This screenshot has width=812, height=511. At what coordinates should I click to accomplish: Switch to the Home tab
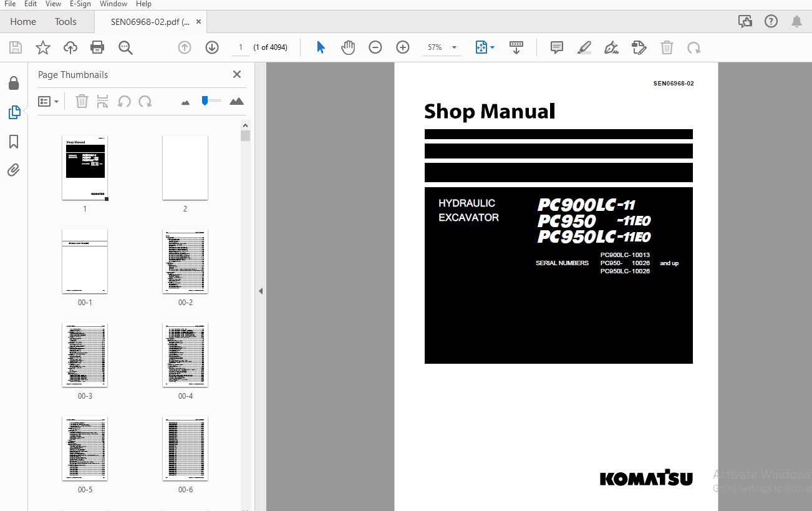tap(23, 21)
